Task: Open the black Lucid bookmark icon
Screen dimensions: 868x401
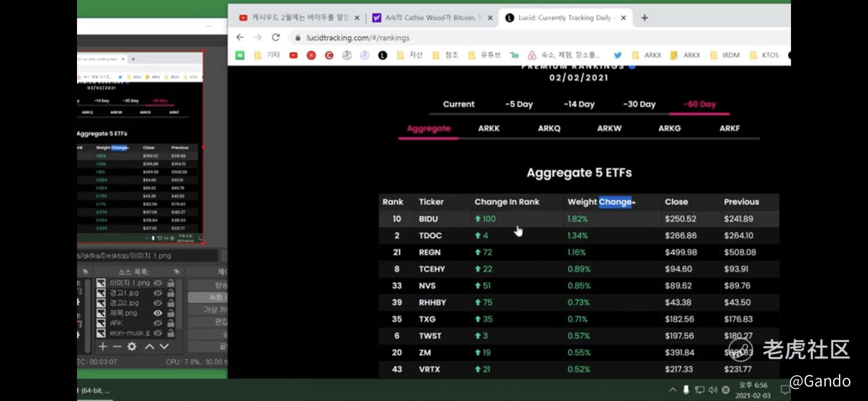Action: point(383,55)
